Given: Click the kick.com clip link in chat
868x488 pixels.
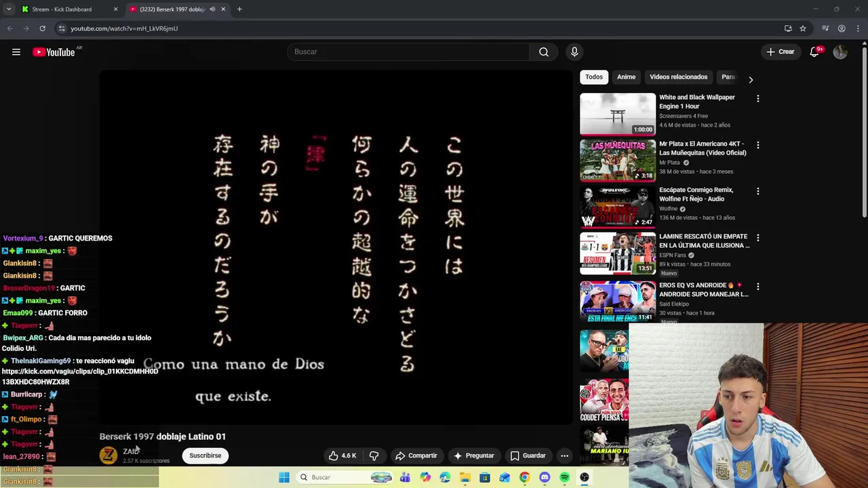Looking at the screenshot, I should click(80, 377).
